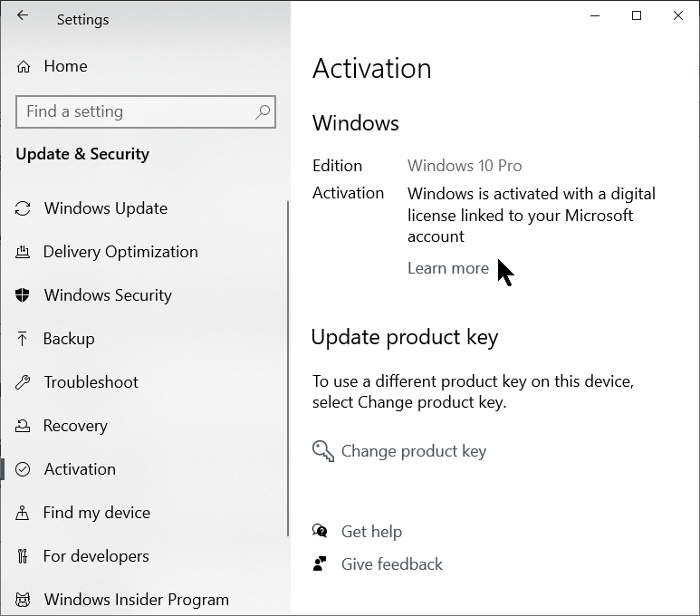
Task: Click the Windows Insider Program cat icon
Action: pos(23,599)
